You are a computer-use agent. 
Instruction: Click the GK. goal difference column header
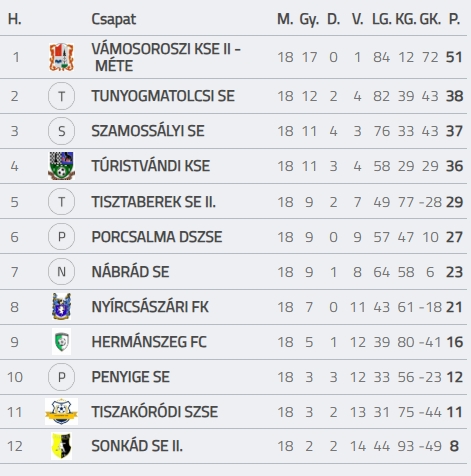(x=430, y=19)
